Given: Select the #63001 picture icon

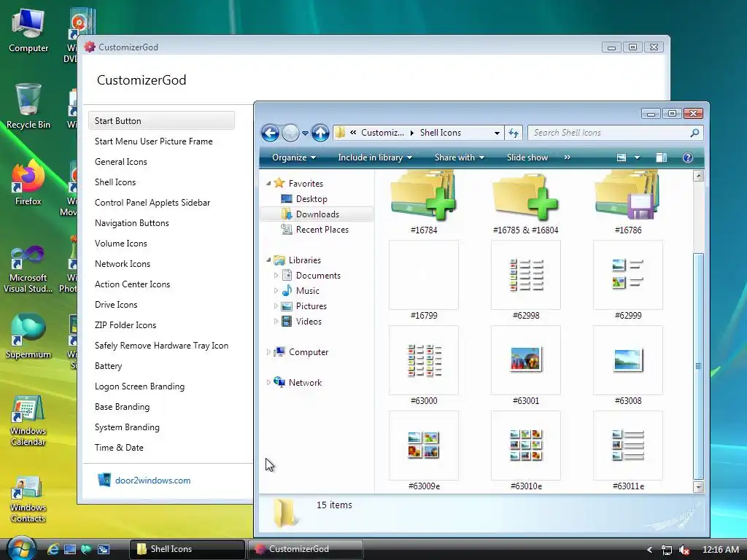Looking at the screenshot, I should point(525,360).
